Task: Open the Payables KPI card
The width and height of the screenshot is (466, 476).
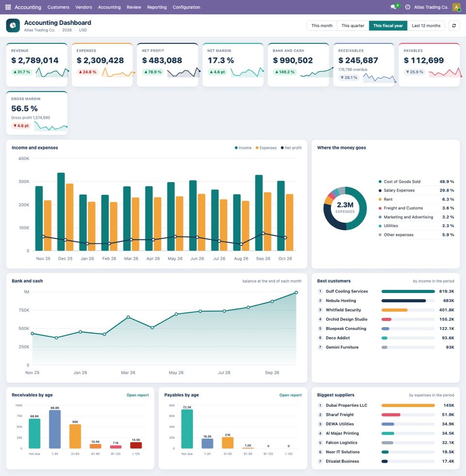Action: (429, 65)
